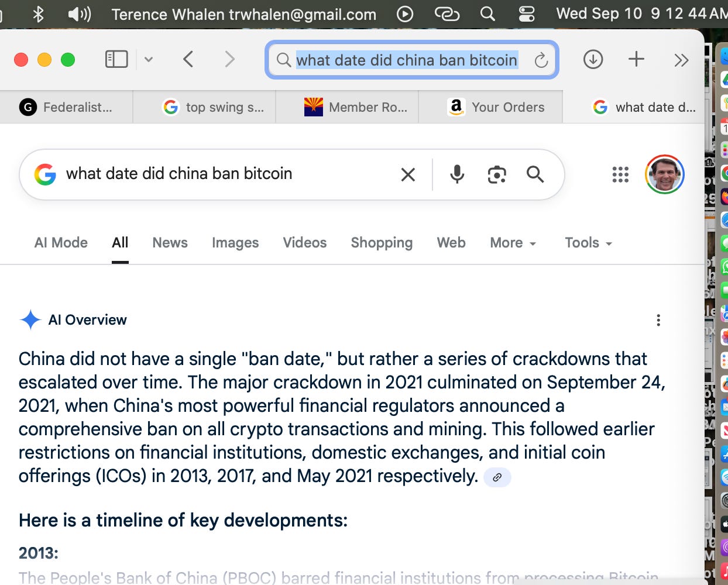The width and height of the screenshot is (728, 585).
Task: Switch to the Federalist tab
Action: (67, 107)
